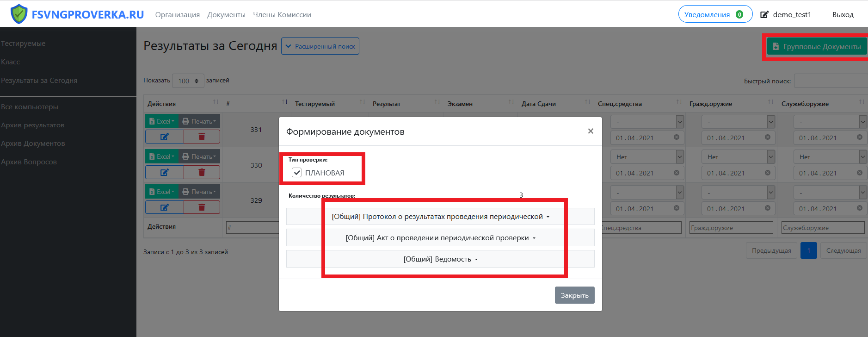Click delete trash icon for row 329

pyautogui.click(x=202, y=207)
